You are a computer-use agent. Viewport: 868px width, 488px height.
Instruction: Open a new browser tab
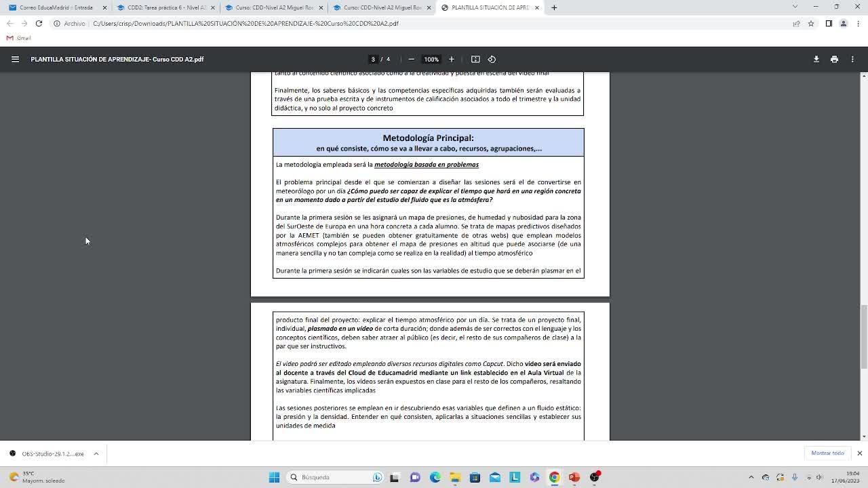coord(554,7)
